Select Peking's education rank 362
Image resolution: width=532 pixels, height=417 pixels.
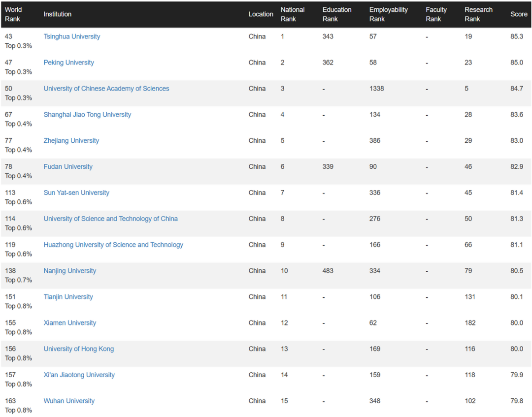pyautogui.click(x=328, y=63)
